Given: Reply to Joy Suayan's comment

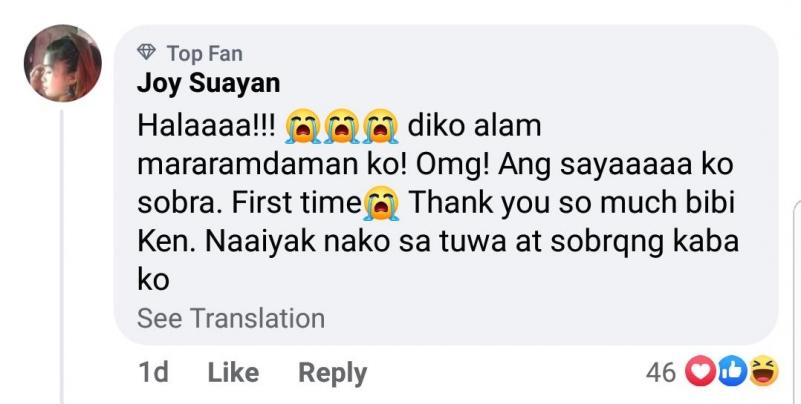Looking at the screenshot, I should [x=333, y=373].
